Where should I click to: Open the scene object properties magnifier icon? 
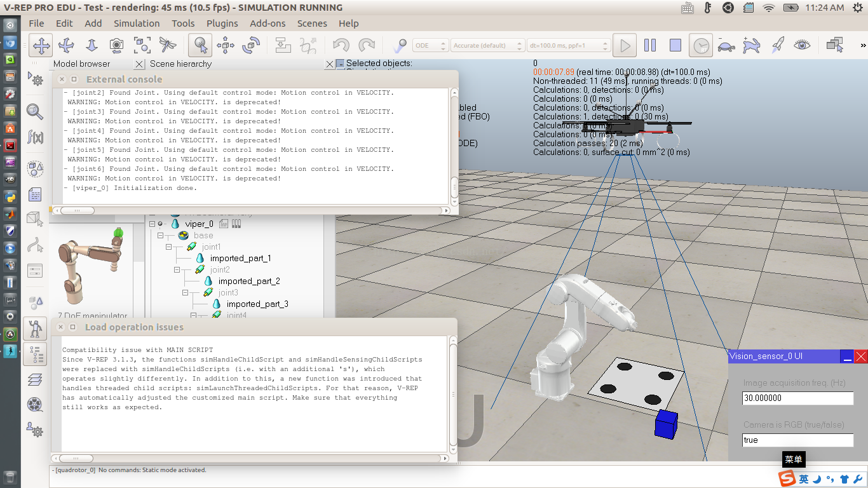35,112
